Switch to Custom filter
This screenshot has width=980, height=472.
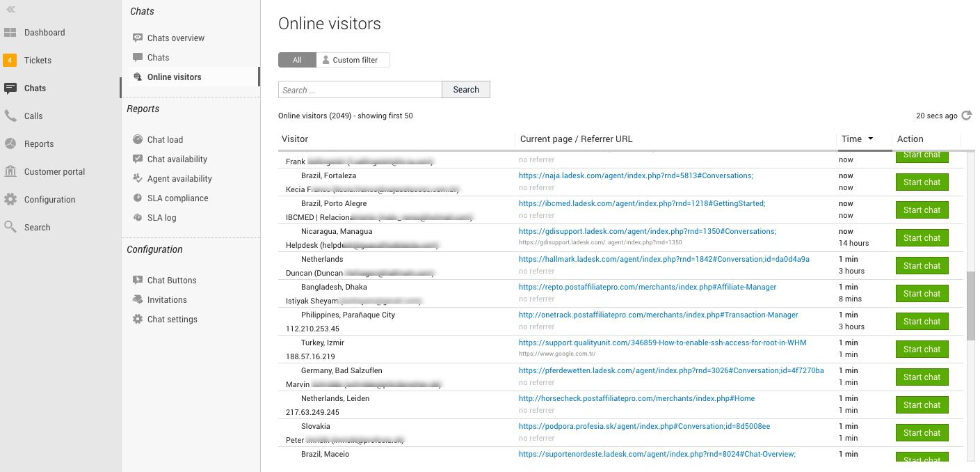(353, 60)
